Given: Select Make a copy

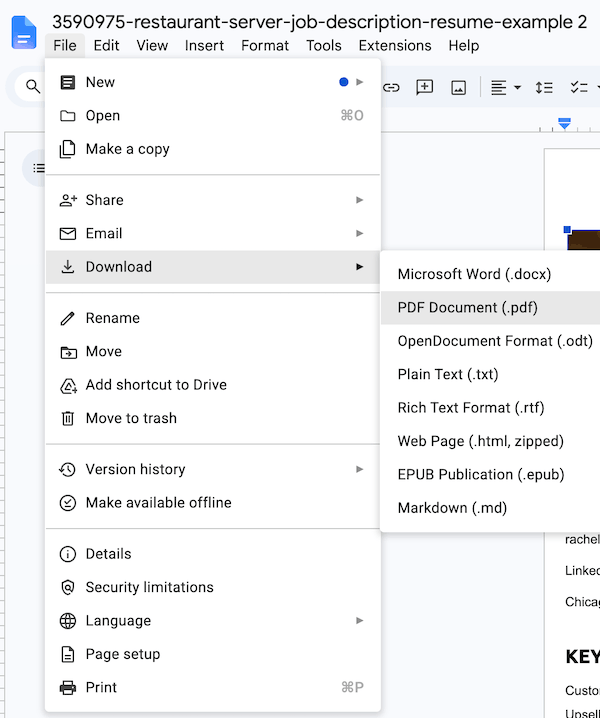Looking at the screenshot, I should tap(213, 149).
